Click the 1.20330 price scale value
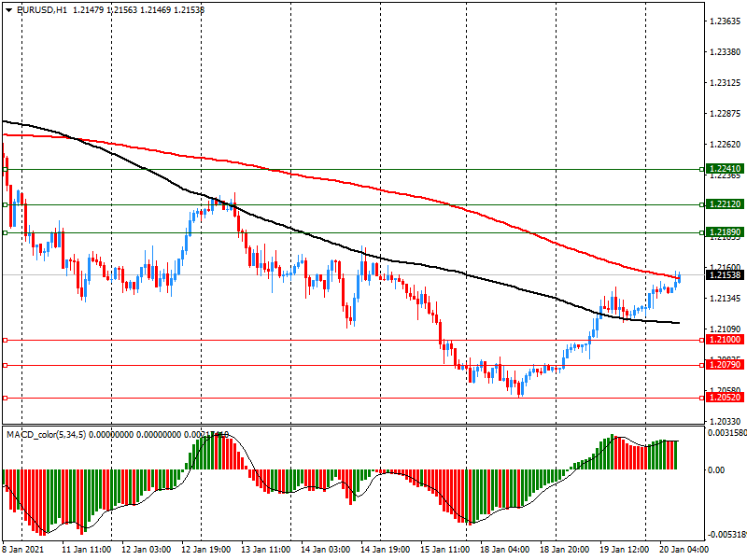 pyautogui.click(x=726, y=422)
